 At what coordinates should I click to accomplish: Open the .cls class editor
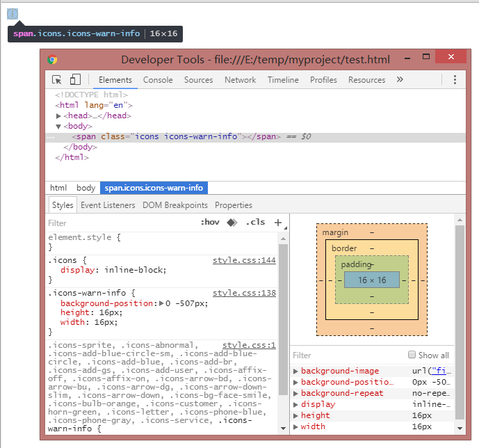point(256,223)
